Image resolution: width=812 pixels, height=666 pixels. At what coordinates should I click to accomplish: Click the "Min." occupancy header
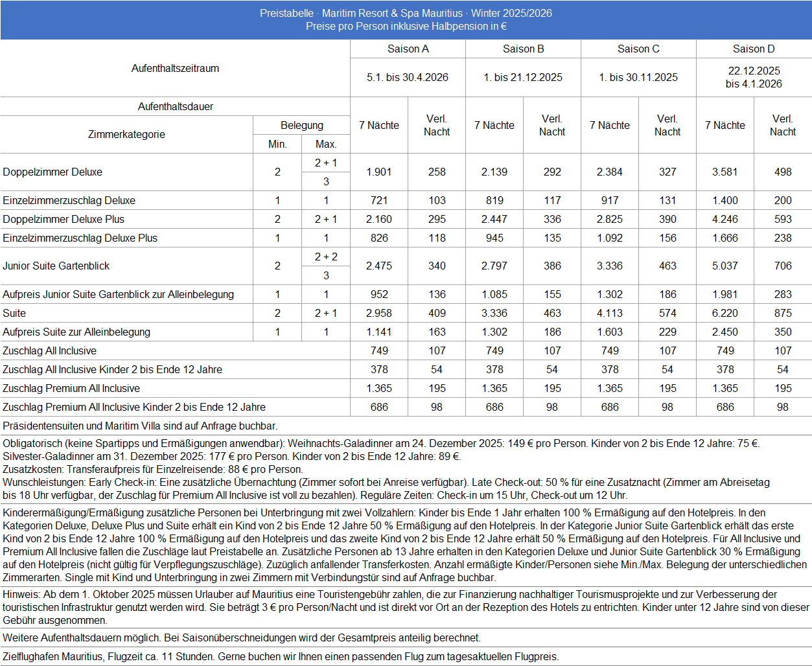coord(277,144)
